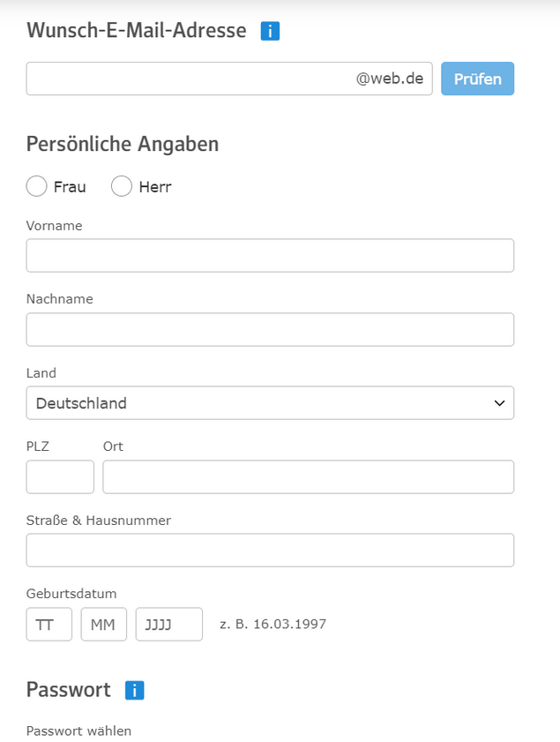Select the MM month birthdate field
The image size is (560, 742).
tap(104, 624)
